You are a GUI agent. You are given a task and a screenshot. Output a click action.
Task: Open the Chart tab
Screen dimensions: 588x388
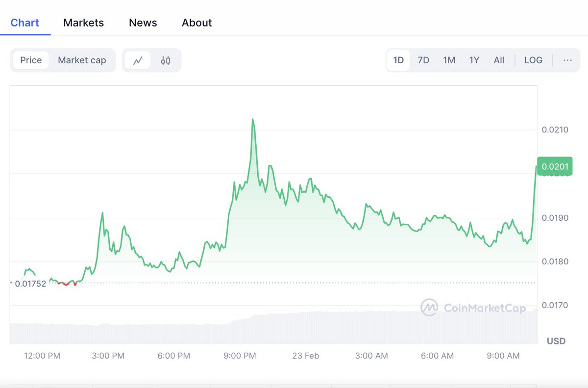point(25,23)
